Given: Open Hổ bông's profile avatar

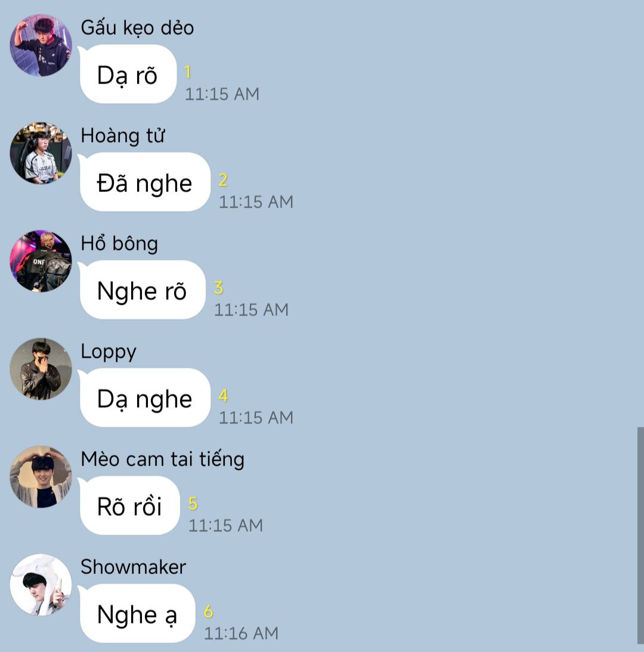Looking at the screenshot, I should tap(41, 261).
